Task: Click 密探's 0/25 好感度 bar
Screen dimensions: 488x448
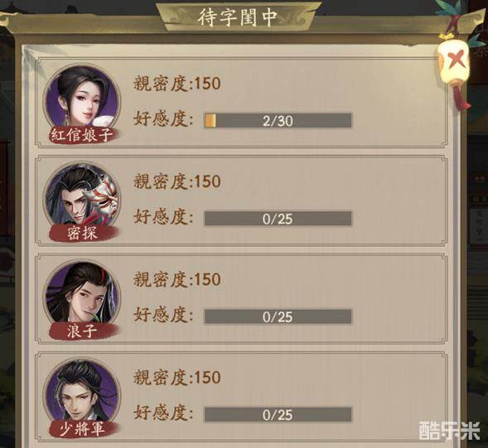Action: pos(278,219)
